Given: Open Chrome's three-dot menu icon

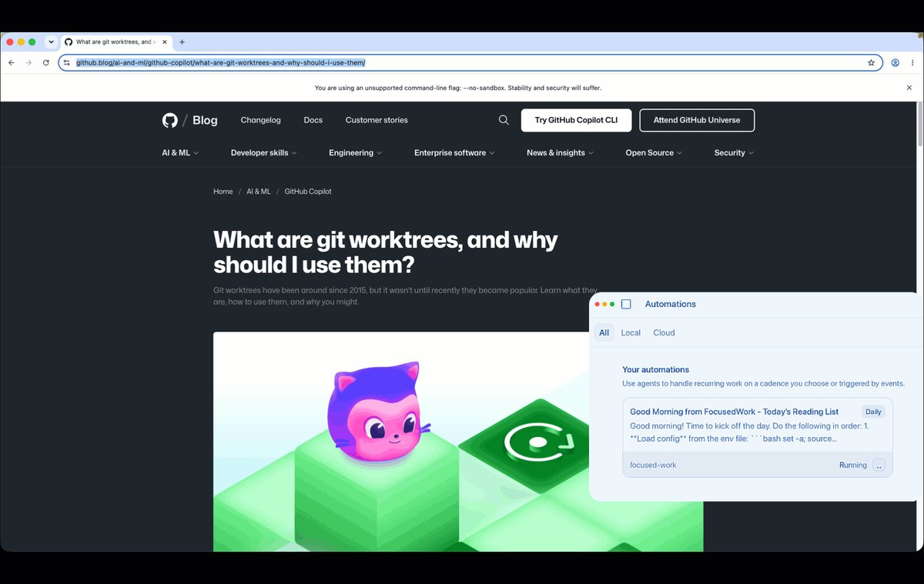Looking at the screenshot, I should point(913,62).
